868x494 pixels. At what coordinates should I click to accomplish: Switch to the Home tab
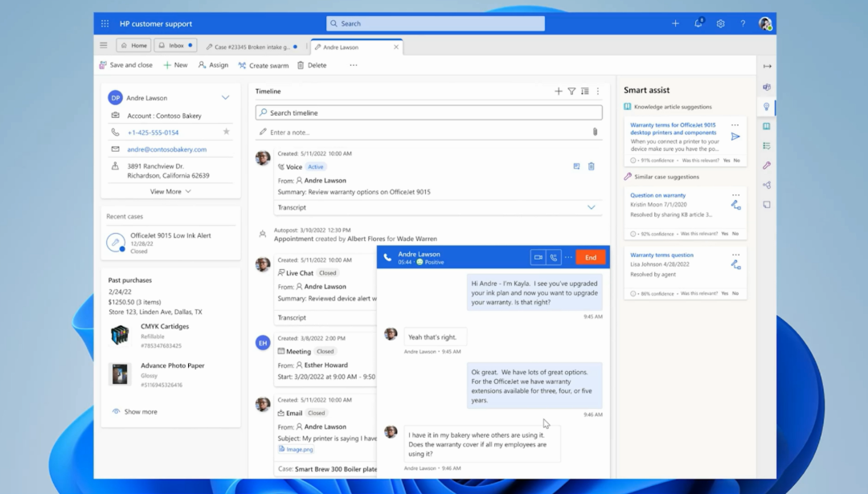134,45
